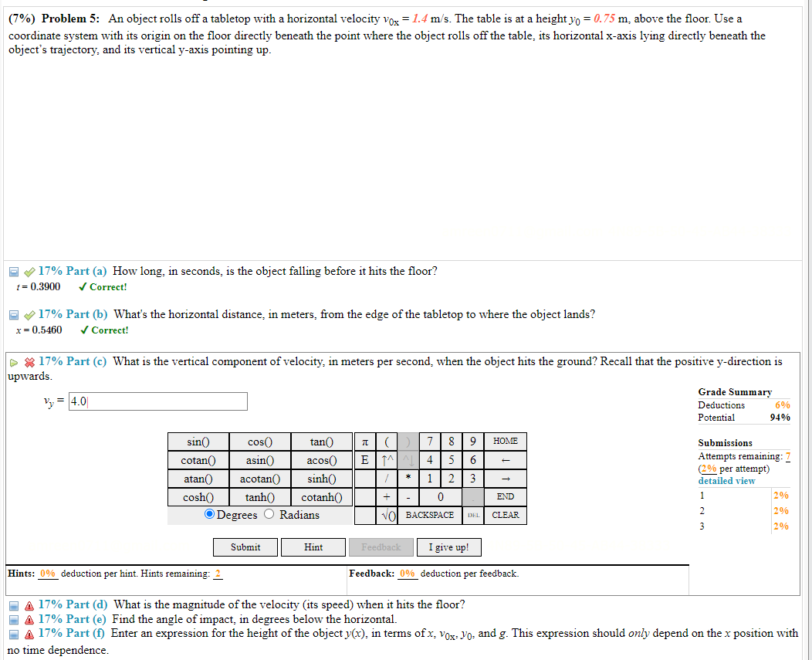
Task: Keep Degrees mode selected
Action: pos(208,513)
